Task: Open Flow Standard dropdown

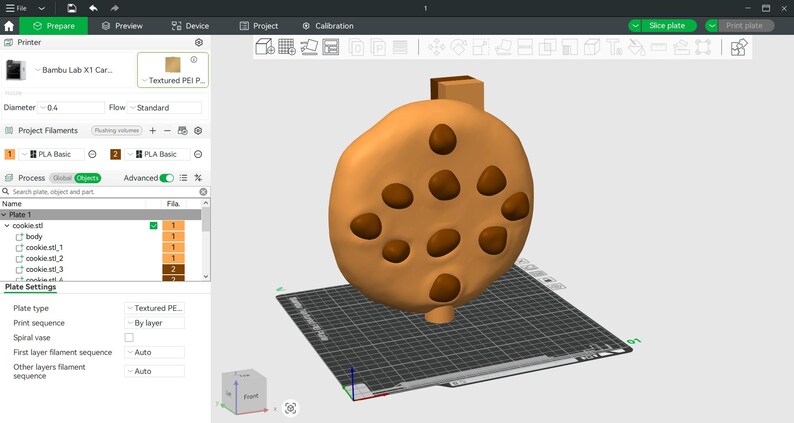Action: (164, 108)
